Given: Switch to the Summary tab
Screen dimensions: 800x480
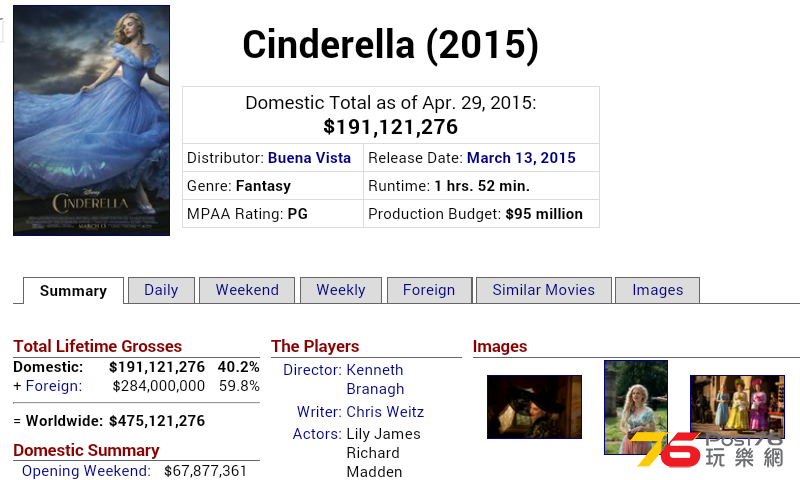Looking at the screenshot, I should tap(73, 291).
